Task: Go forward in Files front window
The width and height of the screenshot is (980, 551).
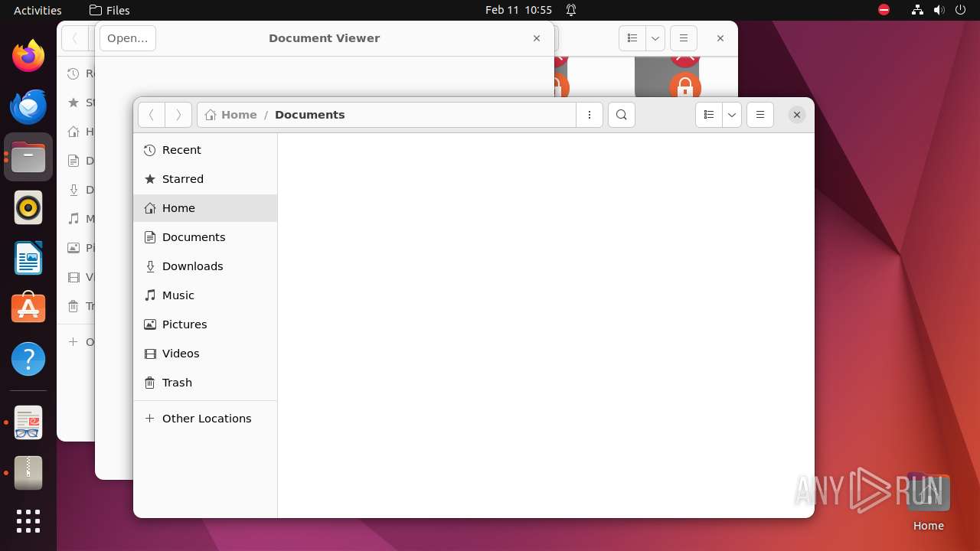Action: click(x=178, y=115)
